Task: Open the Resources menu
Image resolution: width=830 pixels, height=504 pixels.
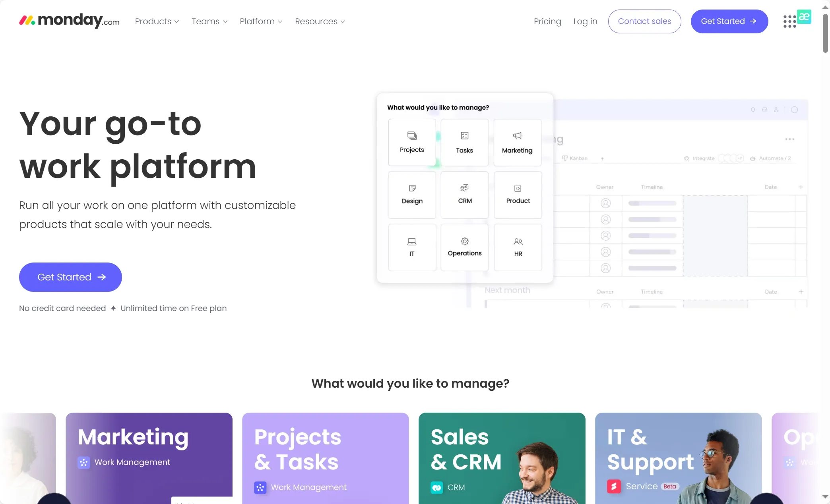Action: [320, 21]
